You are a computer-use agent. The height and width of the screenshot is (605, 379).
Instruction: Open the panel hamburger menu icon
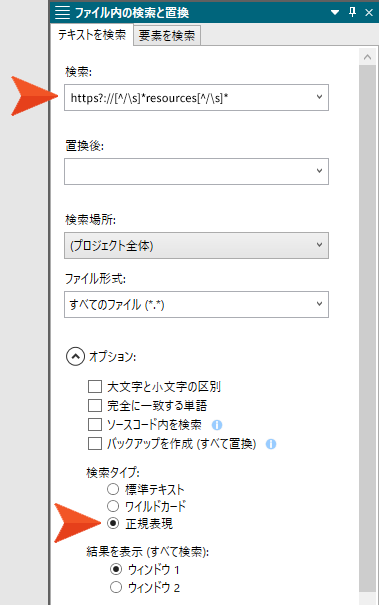62,12
